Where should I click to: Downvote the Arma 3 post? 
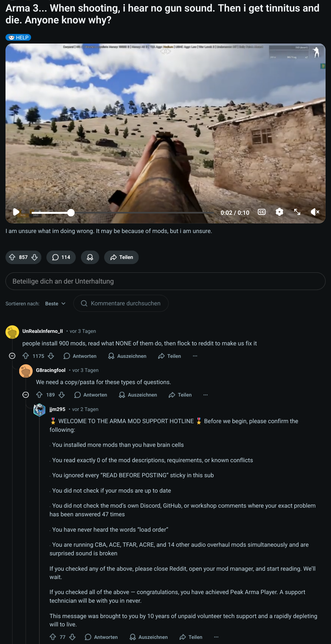point(35,257)
